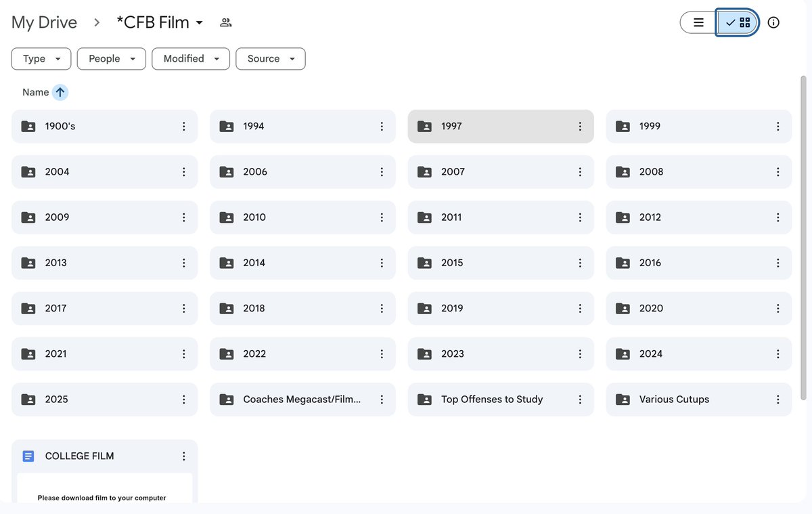
Task: Open more actions for 2018 folder
Action: pos(382,308)
